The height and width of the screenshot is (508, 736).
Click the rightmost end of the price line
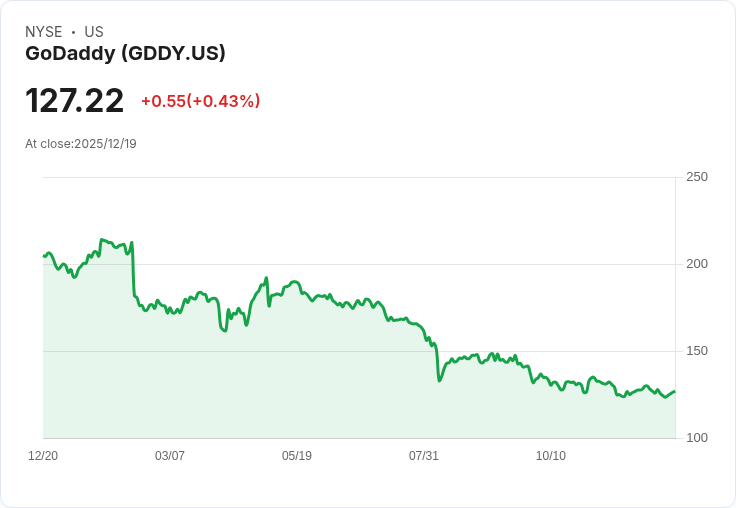pyautogui.click(x=674, y=391)
